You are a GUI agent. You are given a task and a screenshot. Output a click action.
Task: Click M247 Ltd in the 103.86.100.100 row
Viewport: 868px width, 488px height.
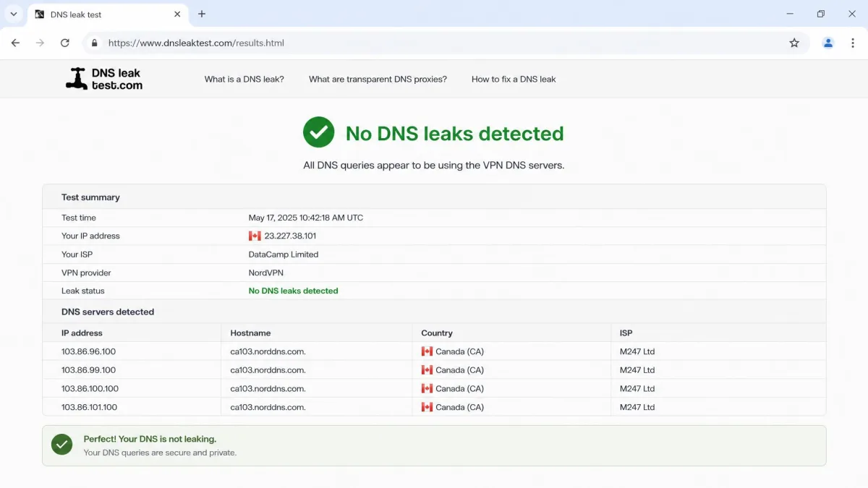637,388
